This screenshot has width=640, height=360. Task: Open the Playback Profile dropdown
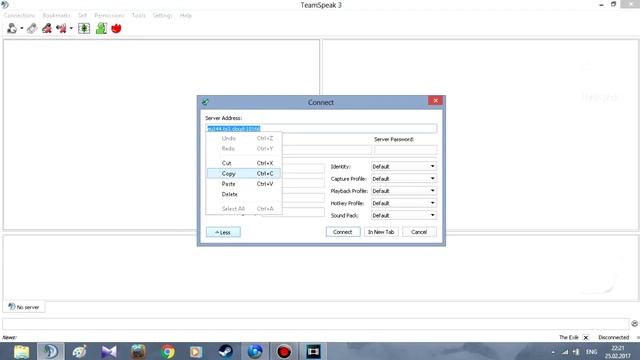[403, 191]
